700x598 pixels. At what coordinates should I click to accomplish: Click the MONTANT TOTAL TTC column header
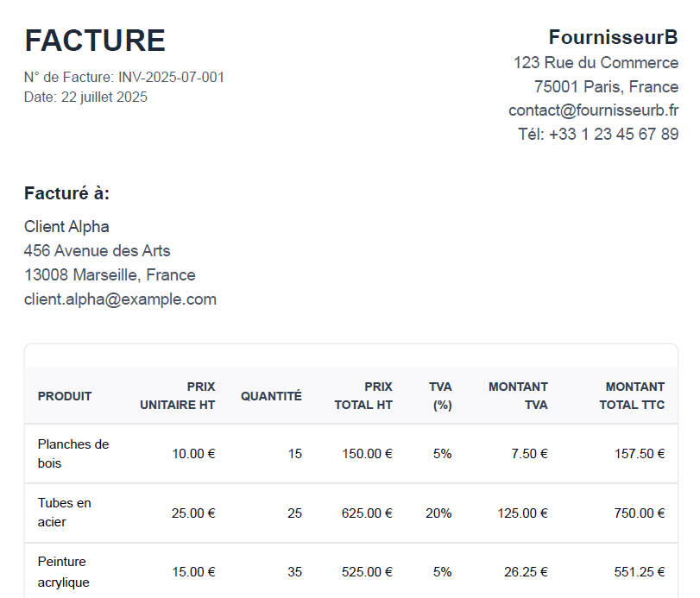[632, 396]
